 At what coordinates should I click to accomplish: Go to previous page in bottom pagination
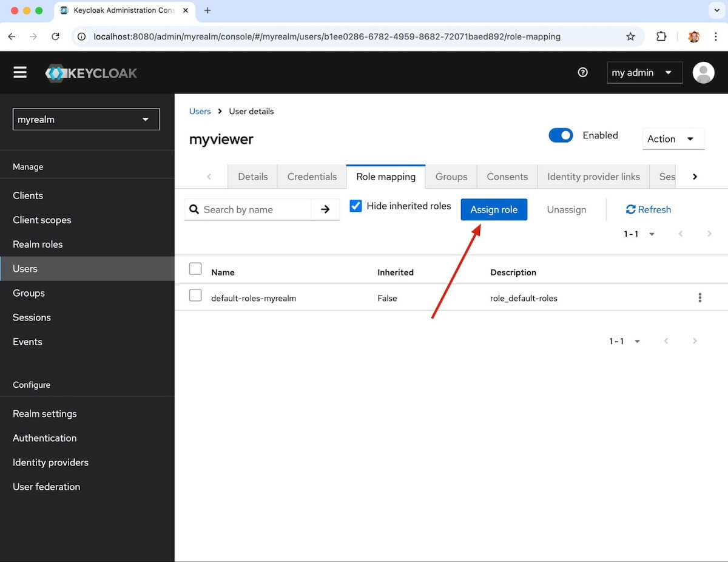(x=666, y=341)
